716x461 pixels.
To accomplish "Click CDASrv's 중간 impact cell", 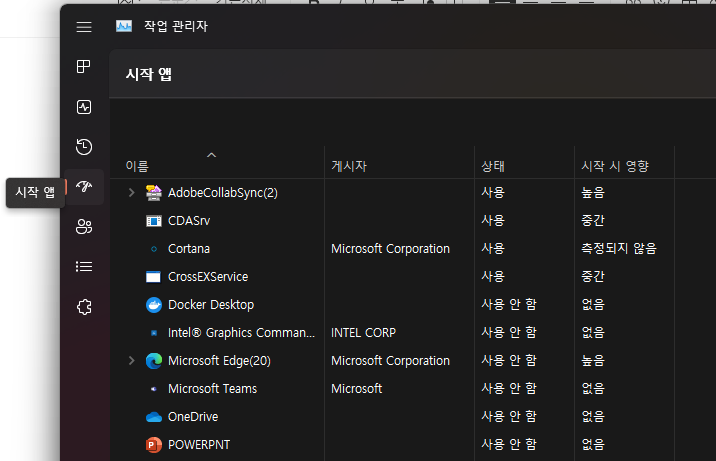I will pos(593,221).
